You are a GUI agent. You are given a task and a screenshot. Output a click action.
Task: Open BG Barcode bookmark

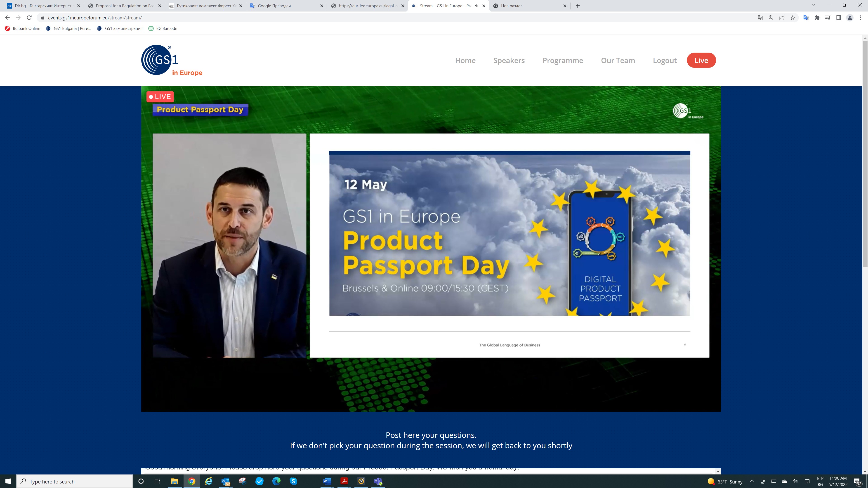click(x=163, y=28)
